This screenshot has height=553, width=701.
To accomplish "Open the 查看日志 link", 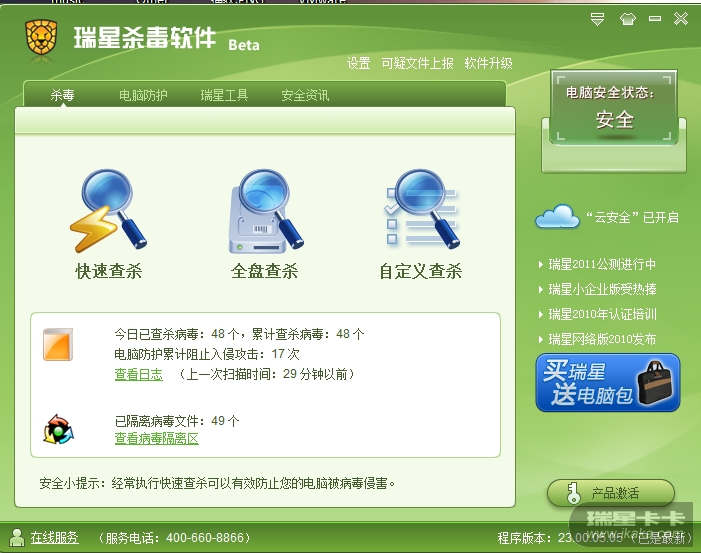I will coord(139,374).
